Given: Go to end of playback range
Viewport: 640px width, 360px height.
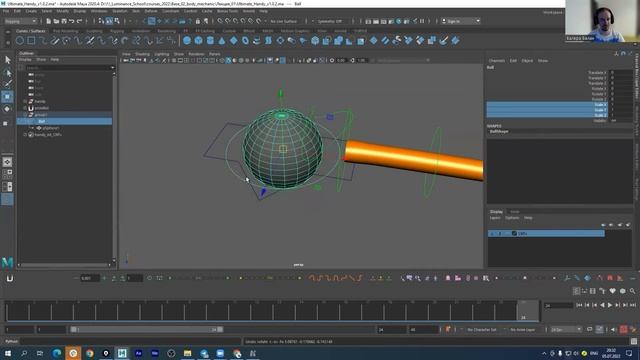Looking at the screenshot, I should (633, 305).
